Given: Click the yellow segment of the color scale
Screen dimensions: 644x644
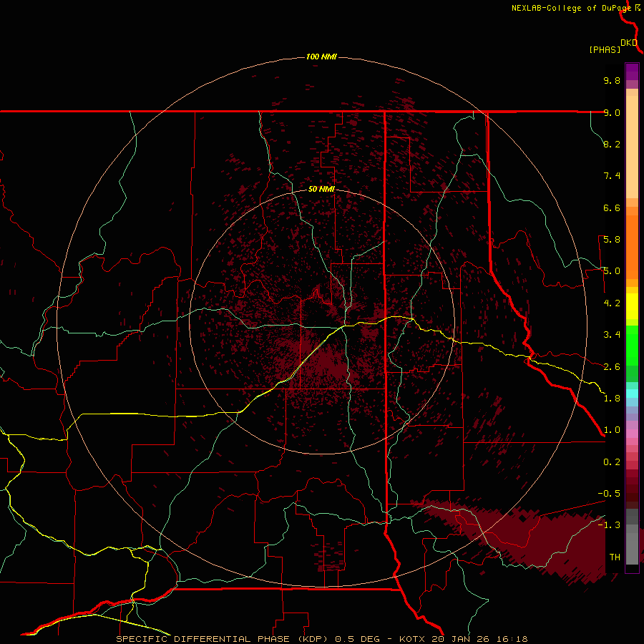Looking at the screenshot, I should coord(632,306).
